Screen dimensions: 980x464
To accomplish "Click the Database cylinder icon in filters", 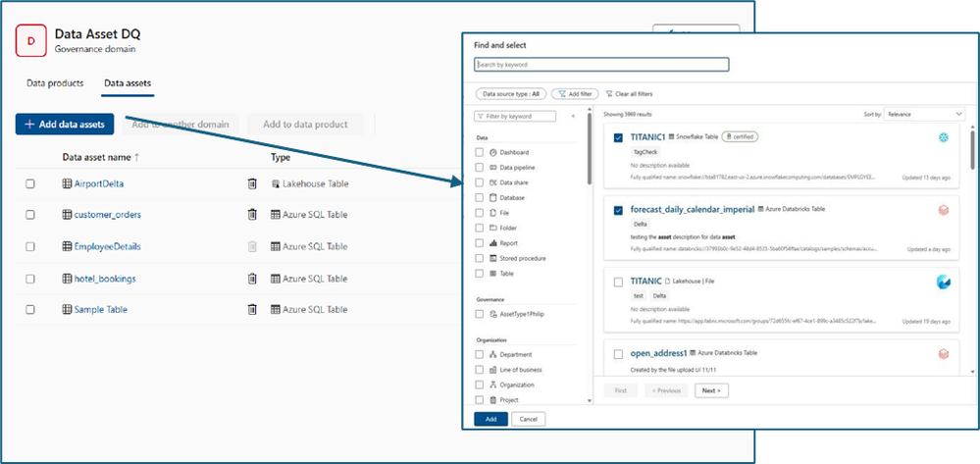I will coord(493,197).
